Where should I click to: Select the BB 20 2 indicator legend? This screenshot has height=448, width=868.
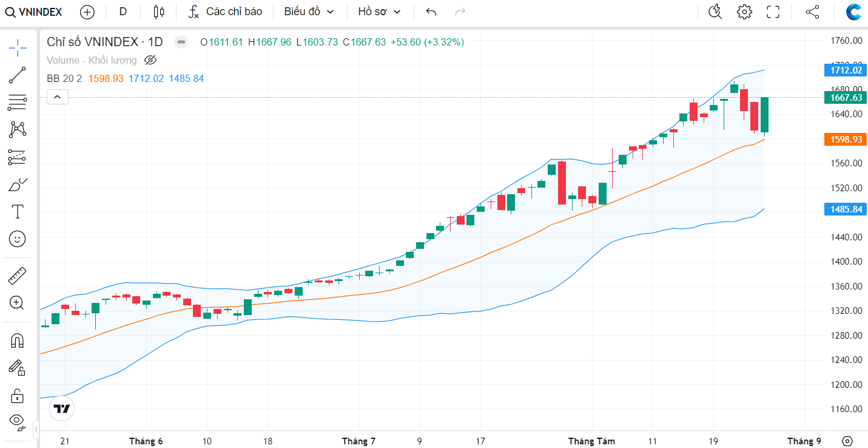click(x=64, y=78)
